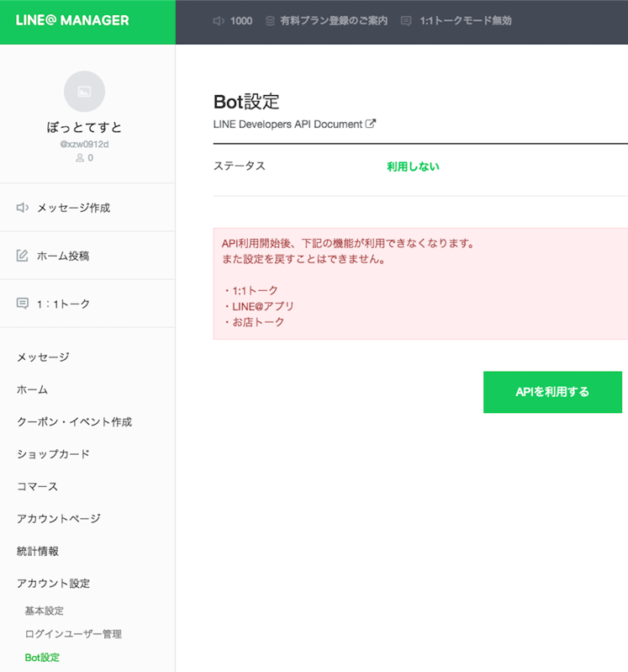Click ・LINE@アプリ bullet in warning box
The image size is (628, 672).
(258, 306)
